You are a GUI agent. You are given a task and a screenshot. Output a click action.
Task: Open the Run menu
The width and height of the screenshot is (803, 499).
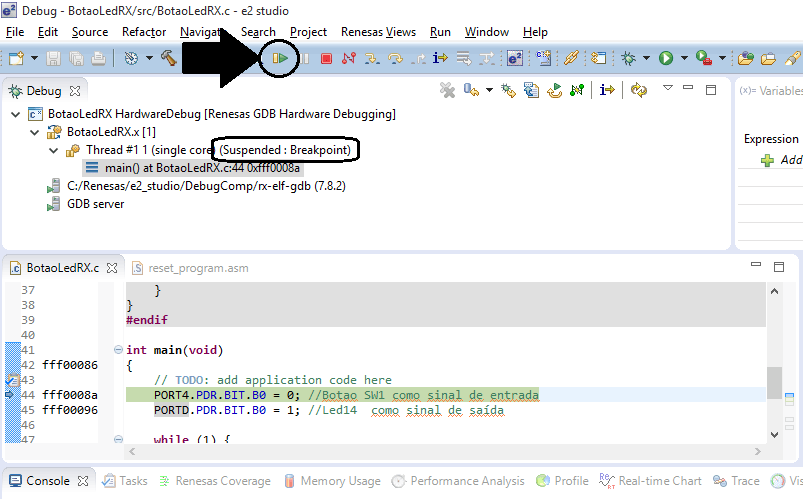(x=440, y=32)
